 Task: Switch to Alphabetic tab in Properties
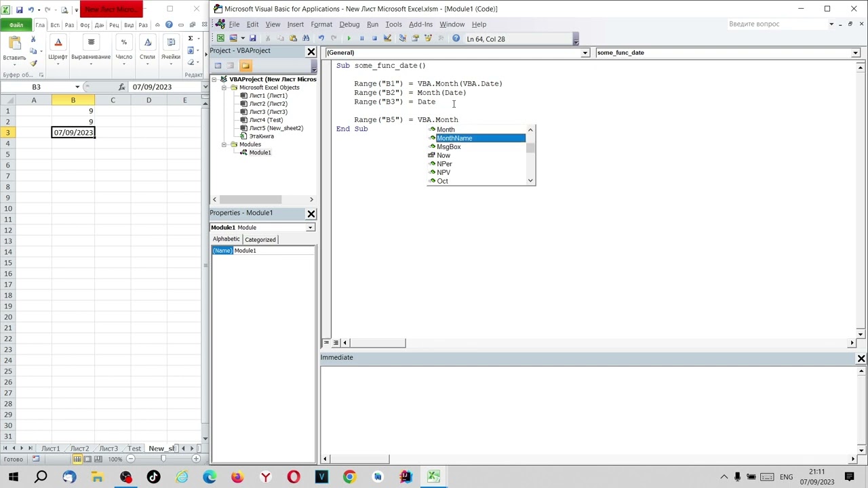point(226,239)
